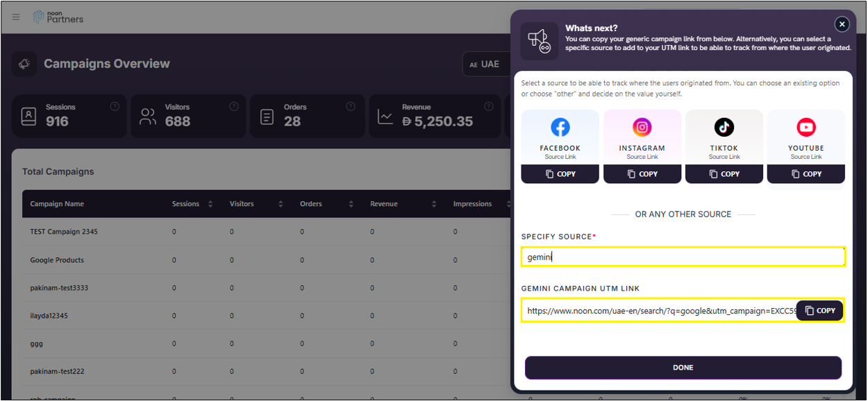Sort campaigns by Revenue column
This screenshot has height=401, width=868.
434,204
